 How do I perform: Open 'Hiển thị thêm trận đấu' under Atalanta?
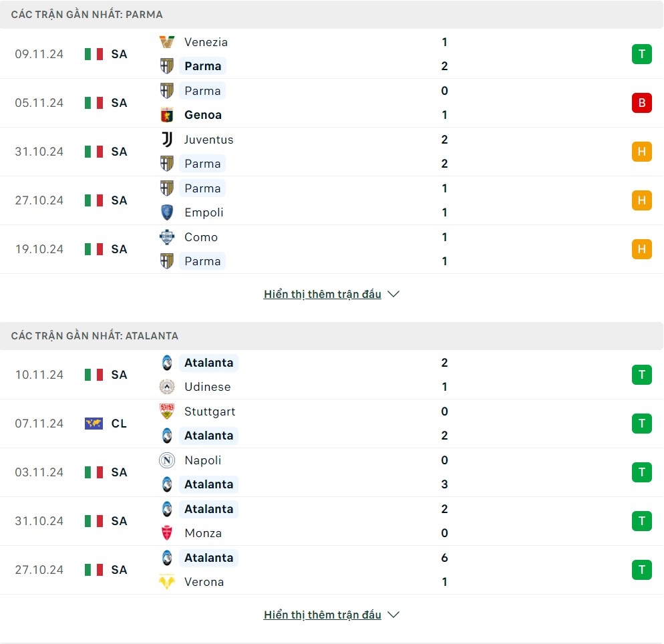(x=322, y=615)
